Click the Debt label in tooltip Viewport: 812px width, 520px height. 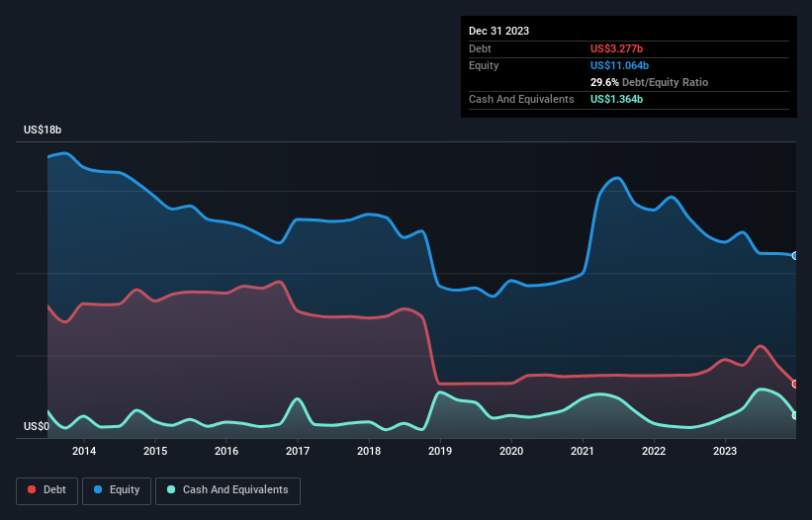coord(480,48)
